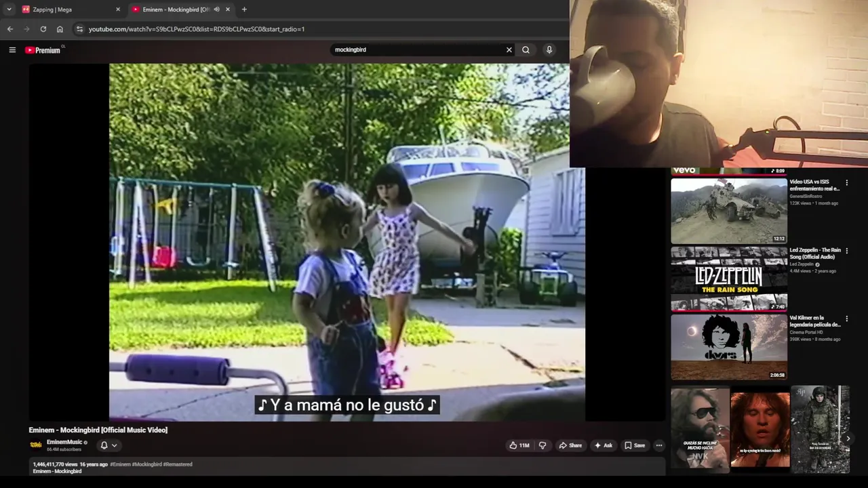868x488 pixels.
Task: Open the Short with the soldier in camouflage
Action: pos(820,428)
